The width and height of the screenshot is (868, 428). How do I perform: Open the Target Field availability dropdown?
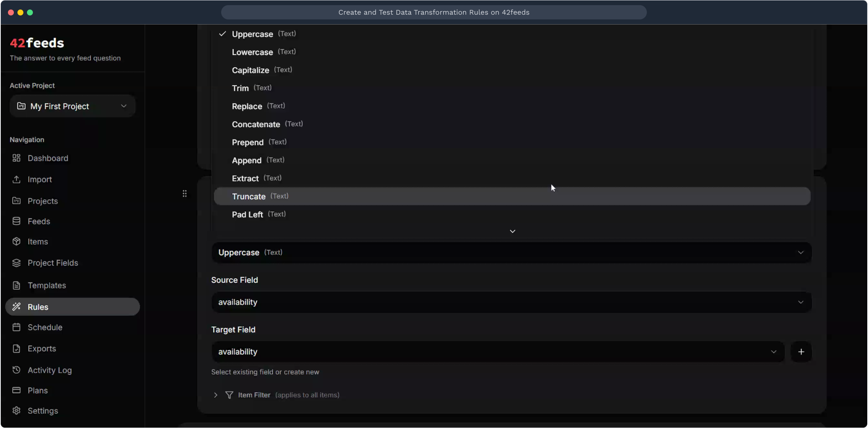pos(498,352)
